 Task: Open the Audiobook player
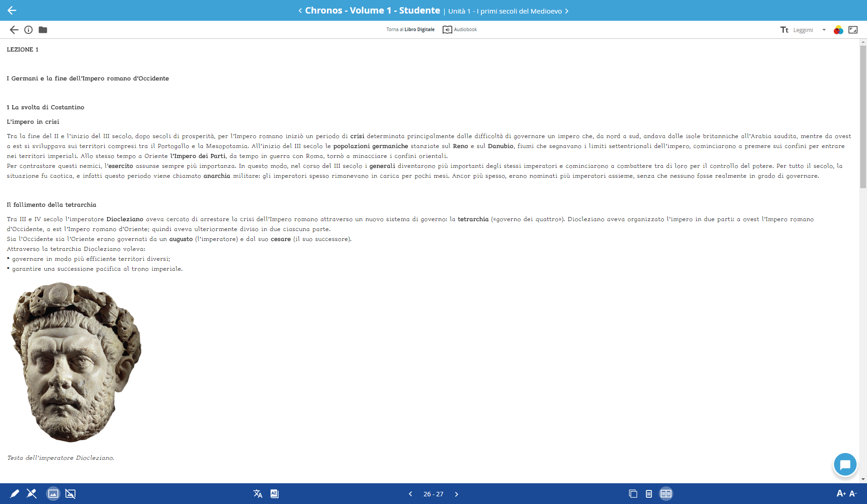point(460,30)
